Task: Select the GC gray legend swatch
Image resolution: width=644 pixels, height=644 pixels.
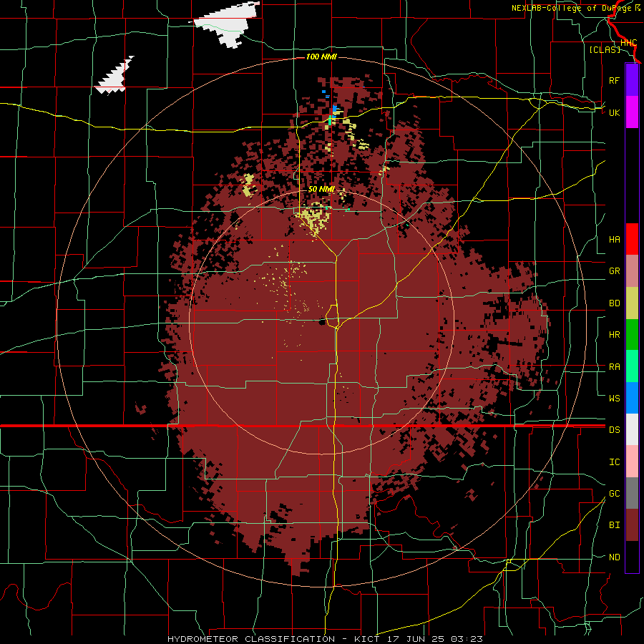Action: [x=632, y=493]
